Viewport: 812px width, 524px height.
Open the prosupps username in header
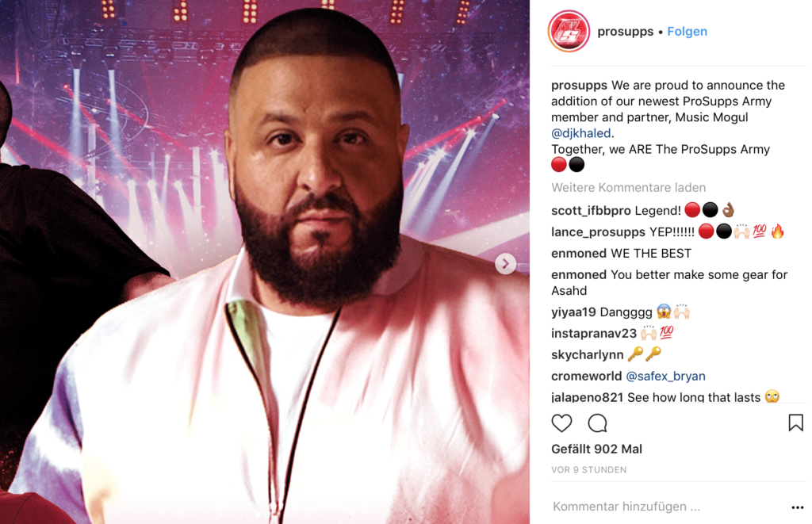[x=625, y=32]
